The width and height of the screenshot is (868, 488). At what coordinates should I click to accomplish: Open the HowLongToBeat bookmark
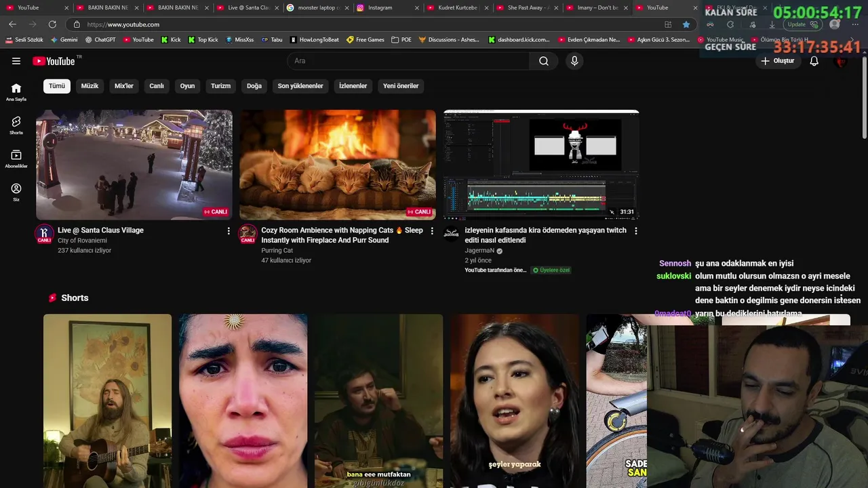point(314,40)
